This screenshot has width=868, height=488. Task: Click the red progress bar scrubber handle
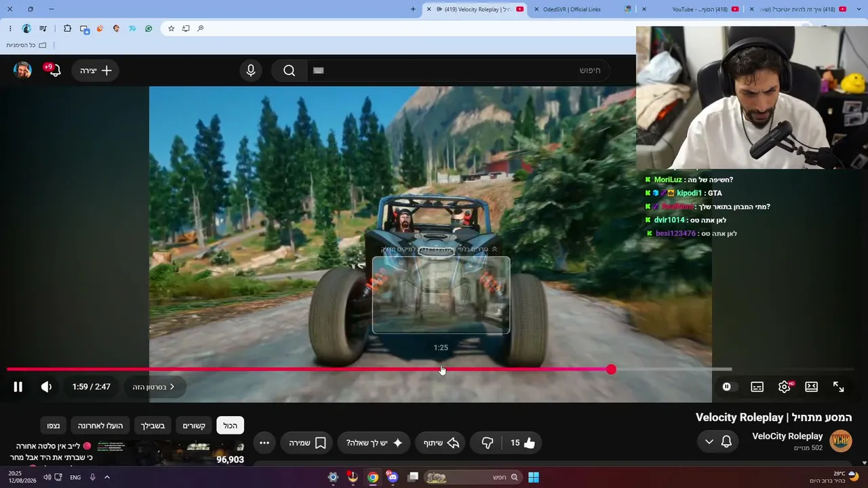click(x=611, y=369)
